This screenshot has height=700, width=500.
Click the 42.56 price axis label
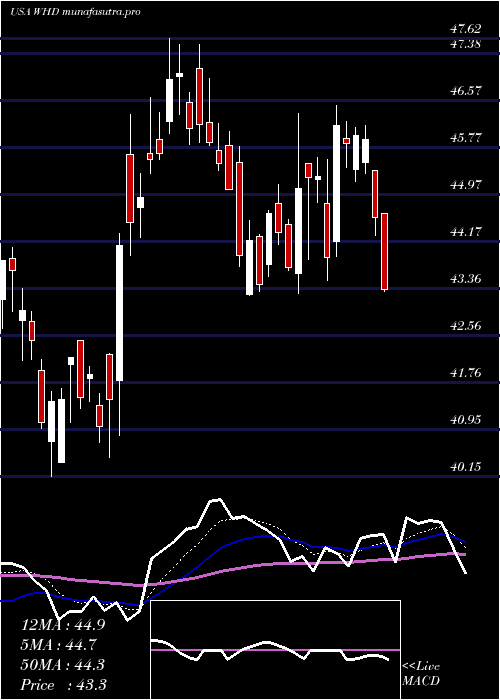click(466, 325)
